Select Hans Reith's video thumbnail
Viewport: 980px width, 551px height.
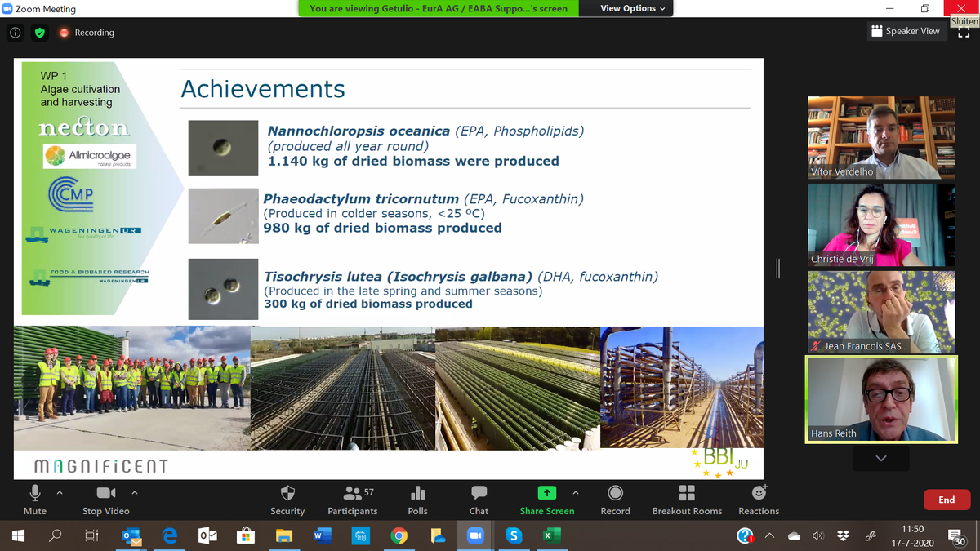881,400
